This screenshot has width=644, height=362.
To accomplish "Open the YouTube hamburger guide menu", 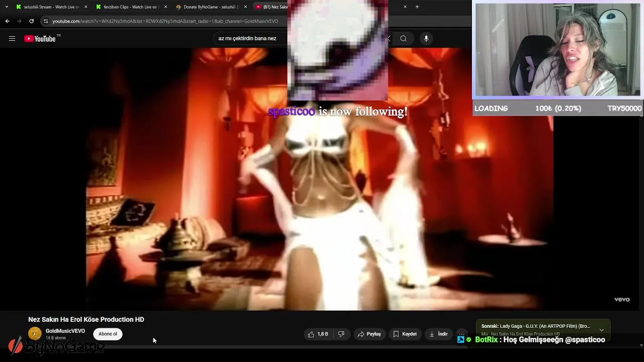I will click(12, 39).
